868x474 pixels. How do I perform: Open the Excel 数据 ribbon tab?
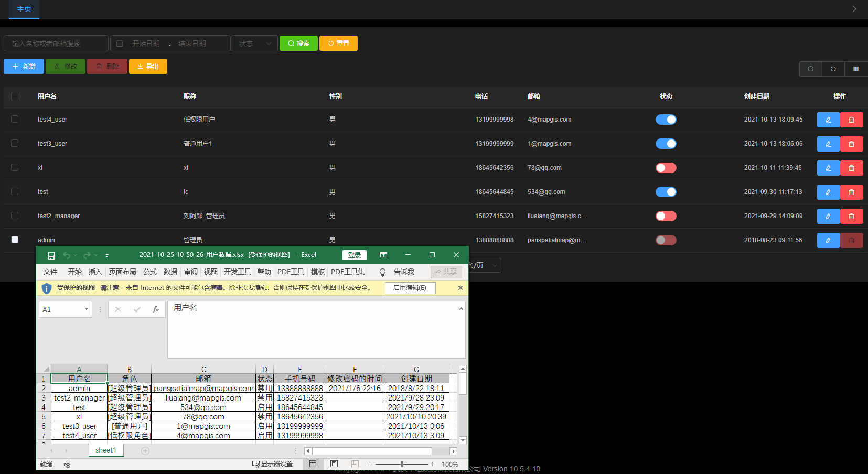[x=170, y=272]
